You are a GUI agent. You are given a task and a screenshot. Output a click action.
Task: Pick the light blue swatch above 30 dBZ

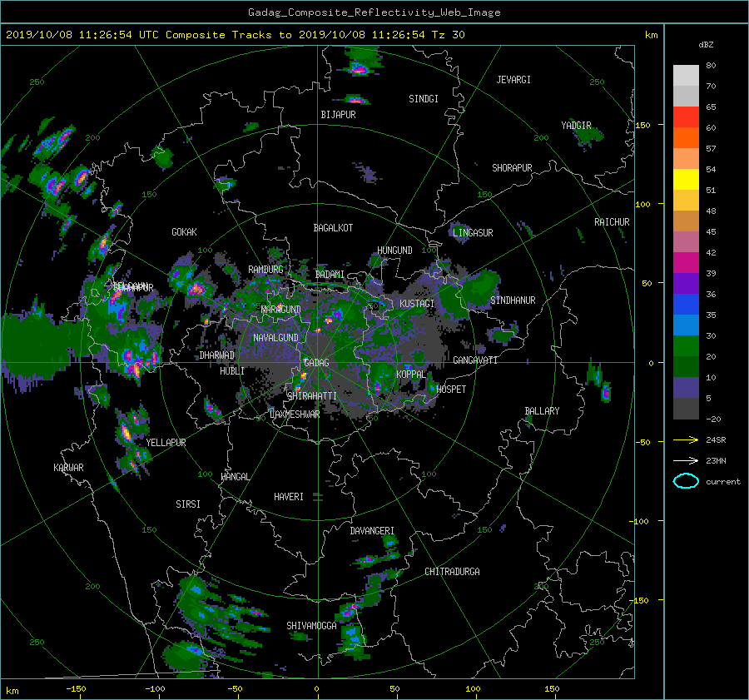(686, 325)
